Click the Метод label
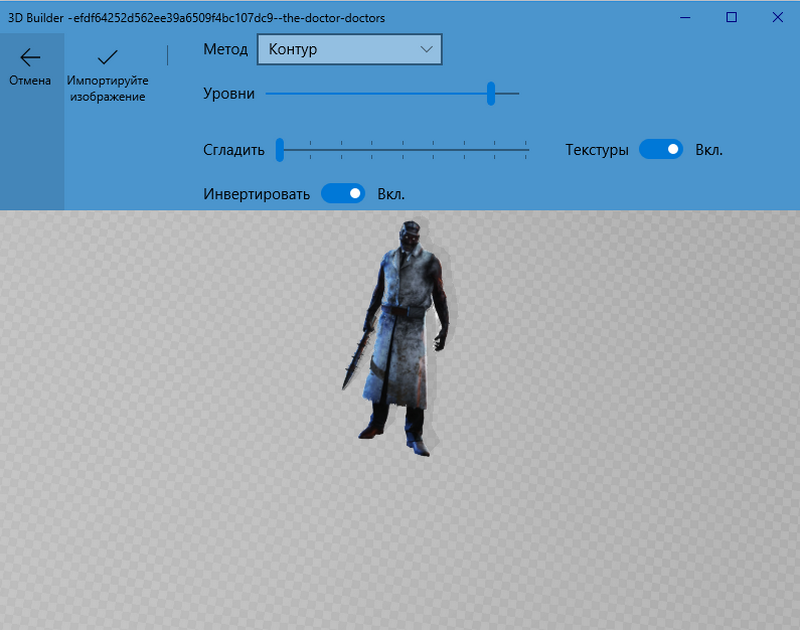 click(226, 49)
